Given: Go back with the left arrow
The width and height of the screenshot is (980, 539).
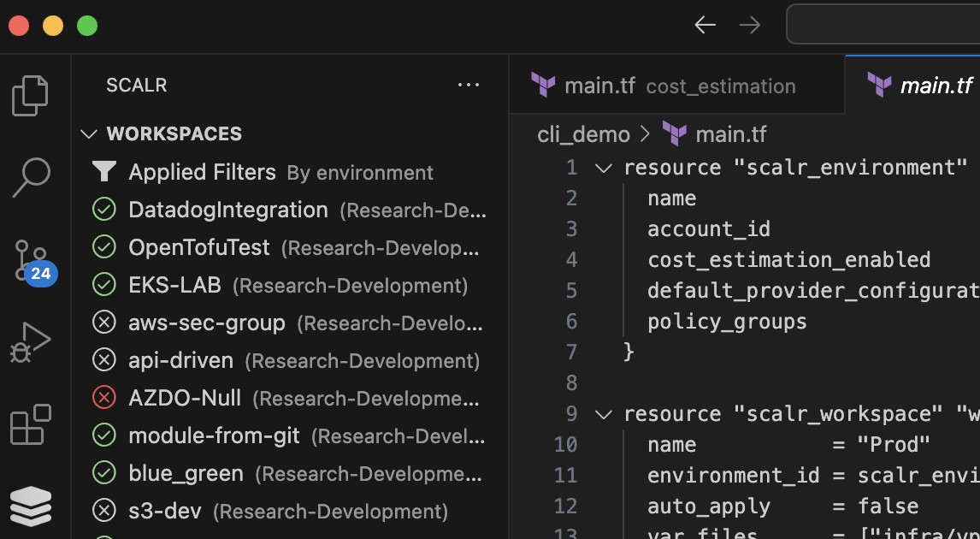Looking at the screenshot, I should click(705, 25).
